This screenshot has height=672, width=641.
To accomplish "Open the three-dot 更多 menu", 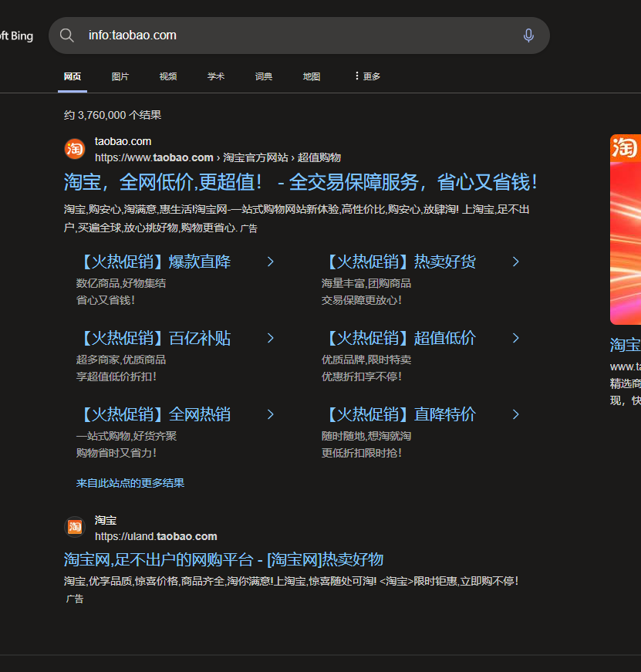I will coord(367,76).
